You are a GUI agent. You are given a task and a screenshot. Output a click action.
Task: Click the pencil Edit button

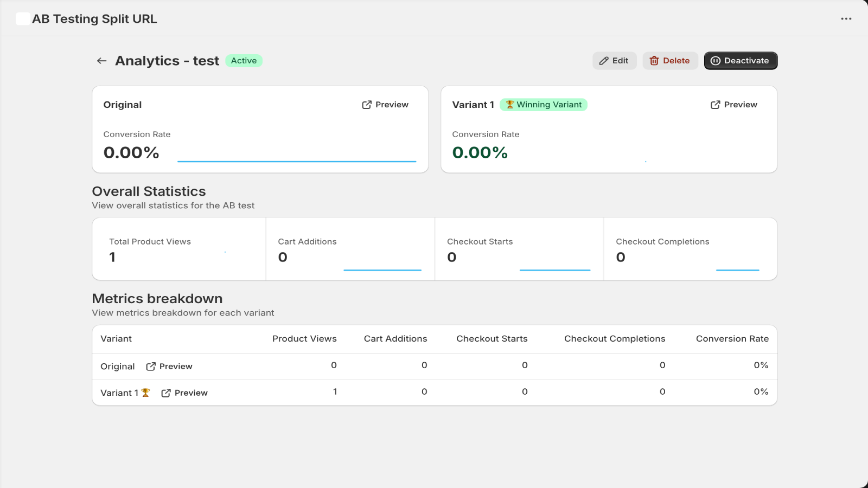pos(614,61)
